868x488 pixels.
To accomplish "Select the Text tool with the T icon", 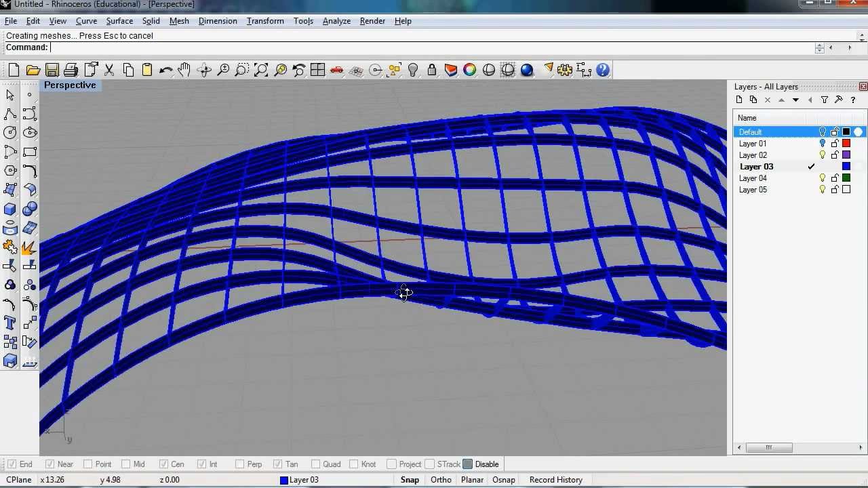I will (x=10, y=323).
